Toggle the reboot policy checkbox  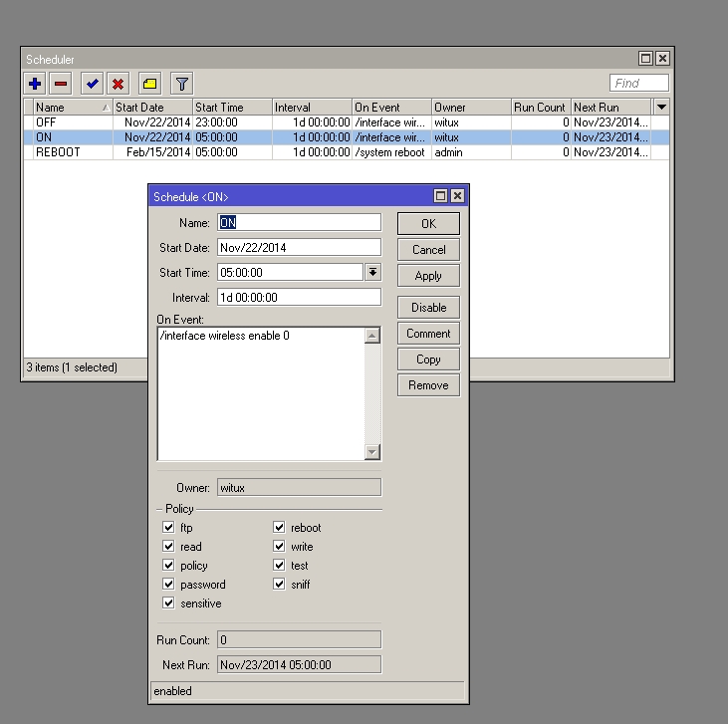coord(279,527)
